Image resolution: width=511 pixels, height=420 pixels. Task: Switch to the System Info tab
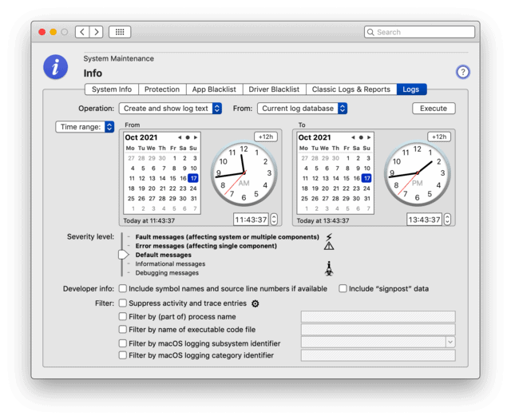pos(112,89)
